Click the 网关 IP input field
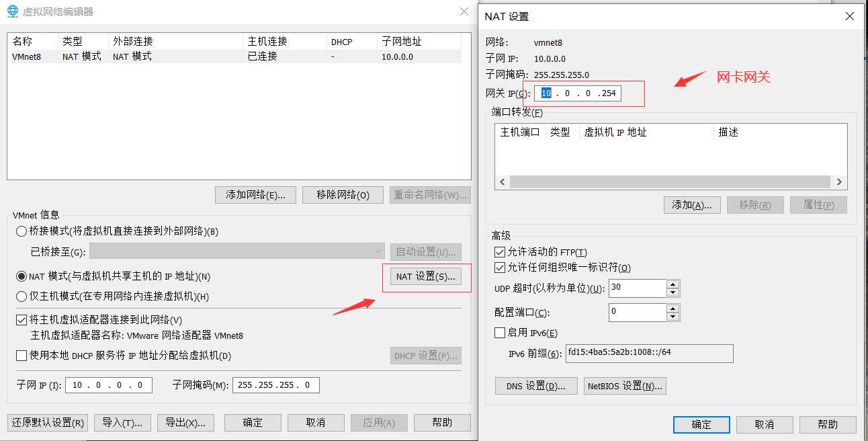 coord(578,93)
